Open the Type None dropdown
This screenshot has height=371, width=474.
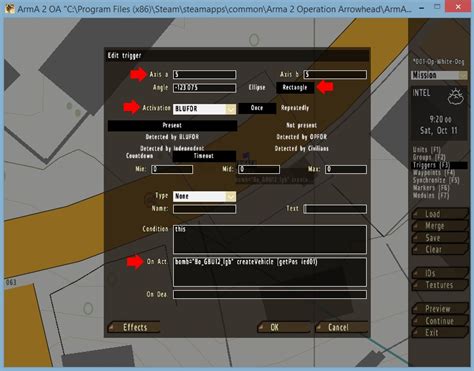tap(204, 196)
